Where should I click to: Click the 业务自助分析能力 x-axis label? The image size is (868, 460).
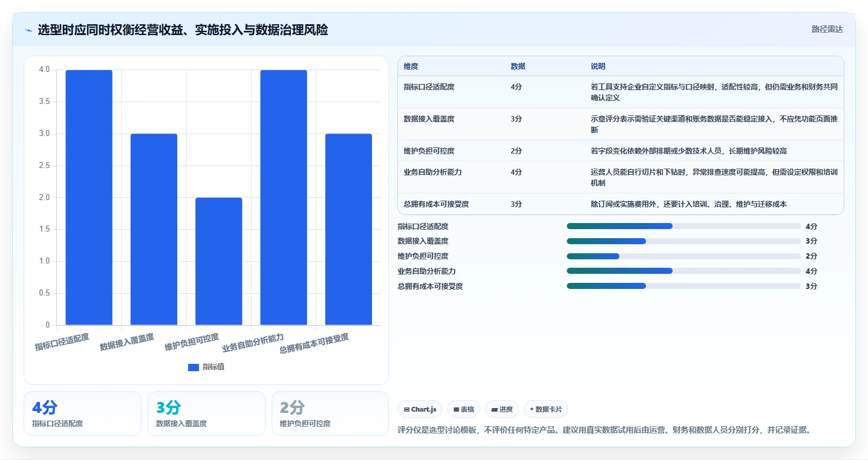[x=253, y=342]
